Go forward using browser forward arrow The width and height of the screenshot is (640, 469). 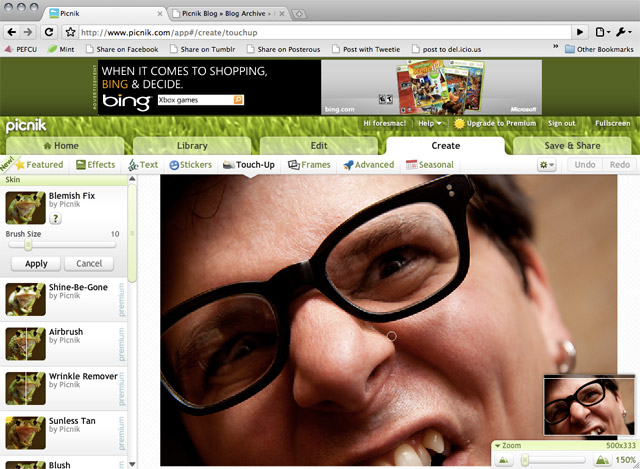pos(28,32)
